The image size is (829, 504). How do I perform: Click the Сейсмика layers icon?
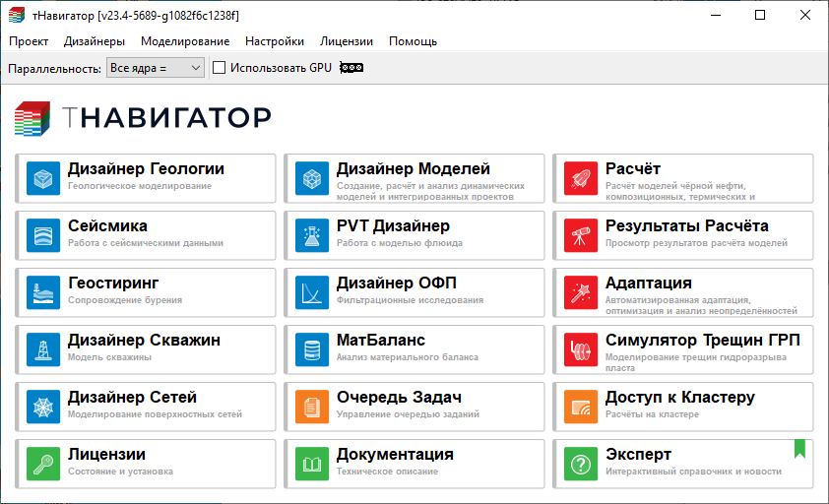pyautogui.click(x=42, y=235)
